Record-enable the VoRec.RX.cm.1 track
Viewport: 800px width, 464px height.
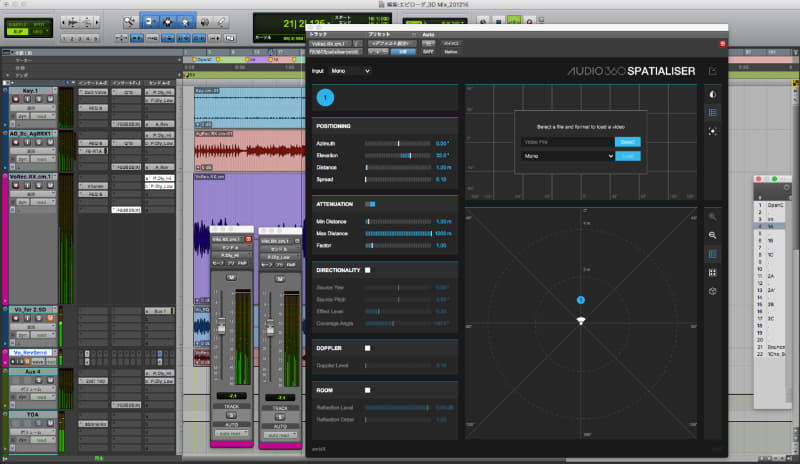pos(16,185)
